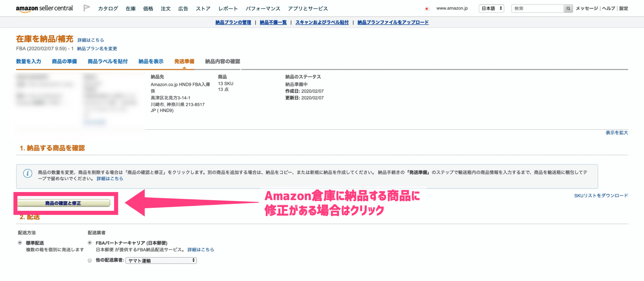Open the 日本語 language dropdown
The height and width of the screenshot is (281, 644).
click(492, 8)
